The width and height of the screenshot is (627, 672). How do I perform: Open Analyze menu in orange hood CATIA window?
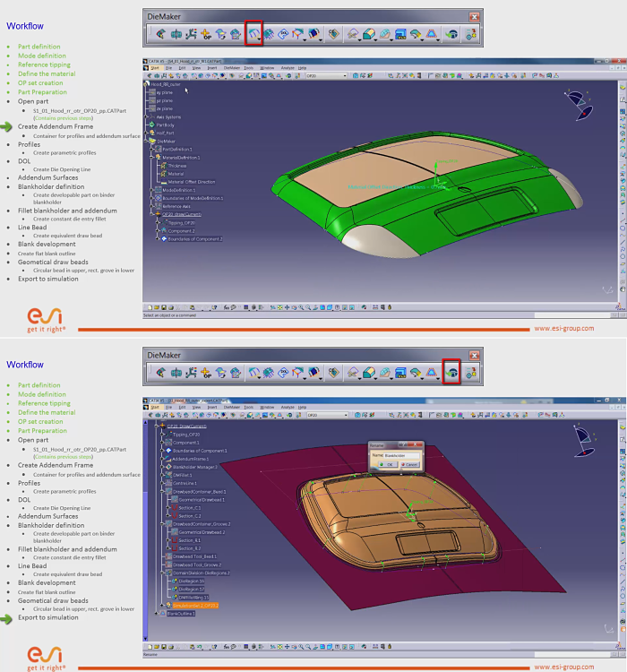point(288,407)
